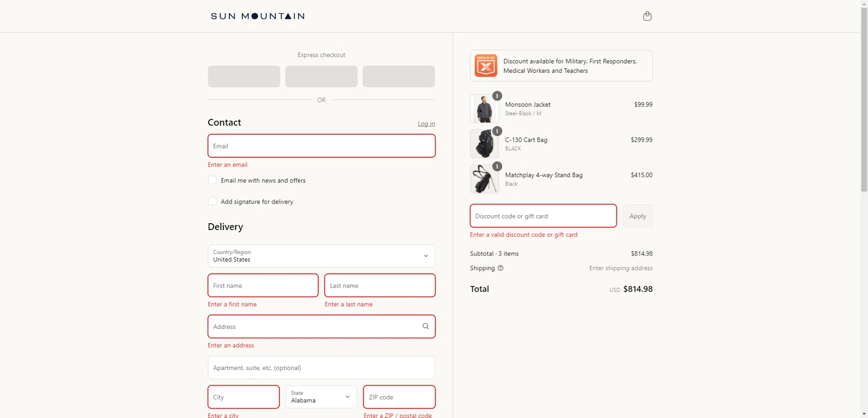The image size is (868, 418).
Task: Click the Enter a last name error
Action: [x=348, y=304]
